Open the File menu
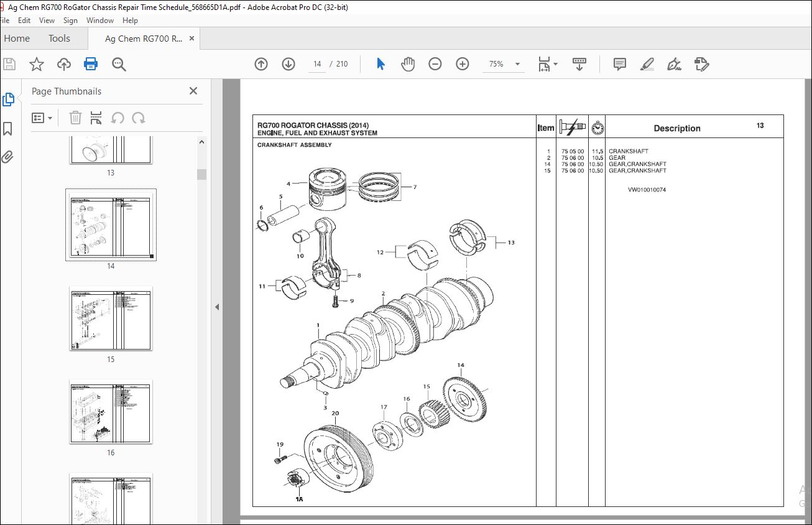 click(4, 21)
